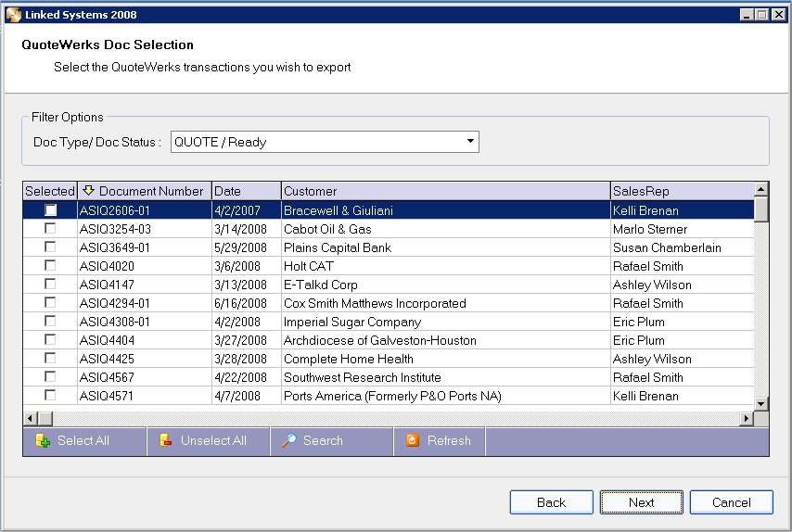Viewport: 792px width, 532px height.
Task: Check the box for ASIQ4571
Action: tap(50, 395)
